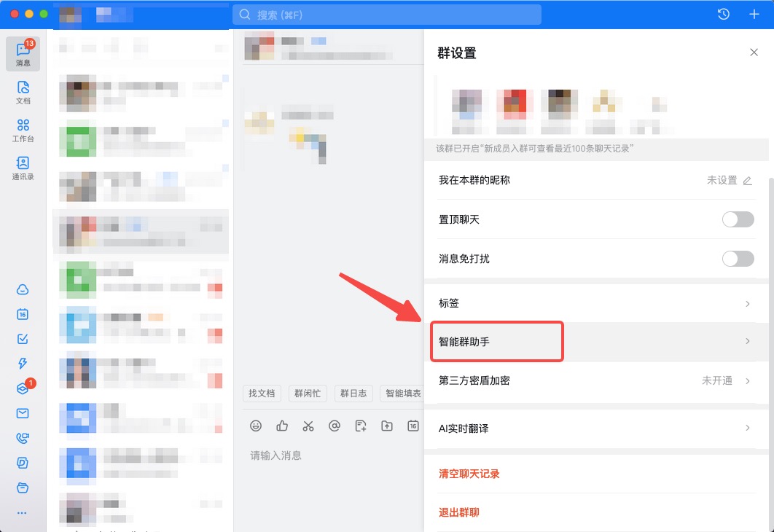Enable the 置顶聊天 toggle
The width and height of the screenshot is (774, 532).
pyautogui.click(x=738, y=219)
